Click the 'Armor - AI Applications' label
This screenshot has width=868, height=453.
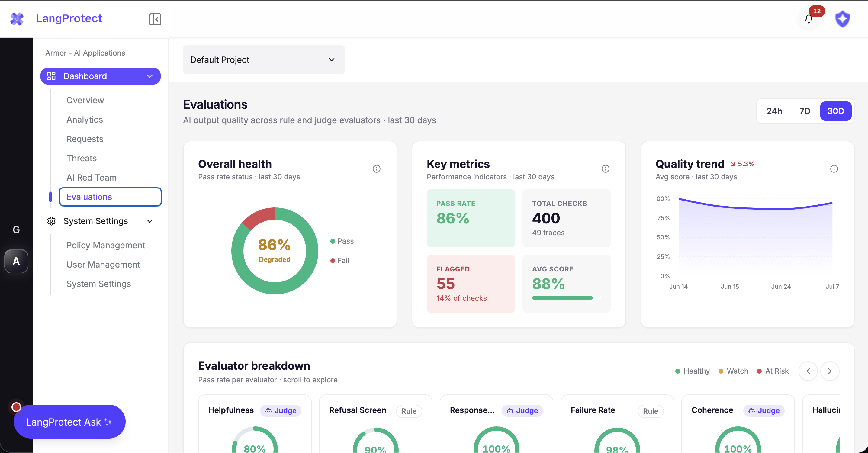(x=85, y=53)
